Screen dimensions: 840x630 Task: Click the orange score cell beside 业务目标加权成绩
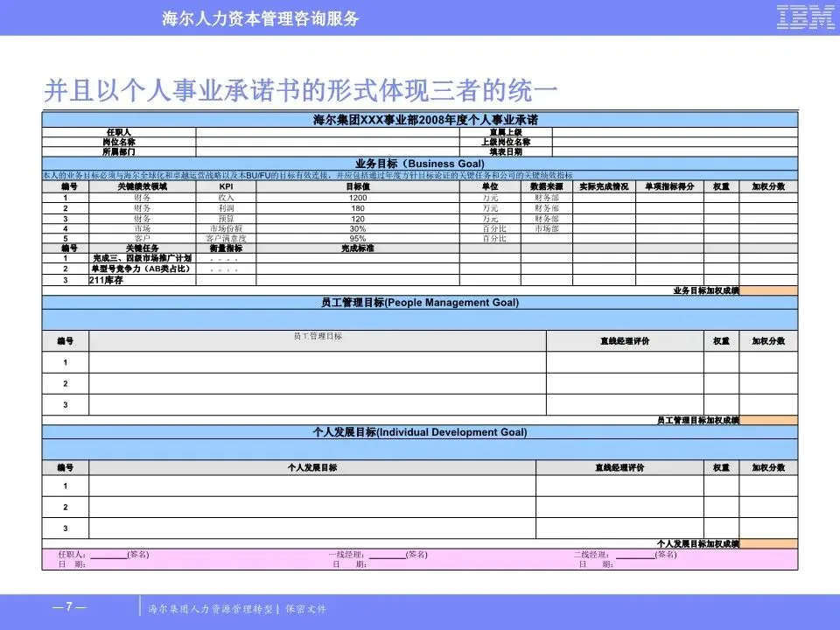pyautogui.click(x=768, y=290)
